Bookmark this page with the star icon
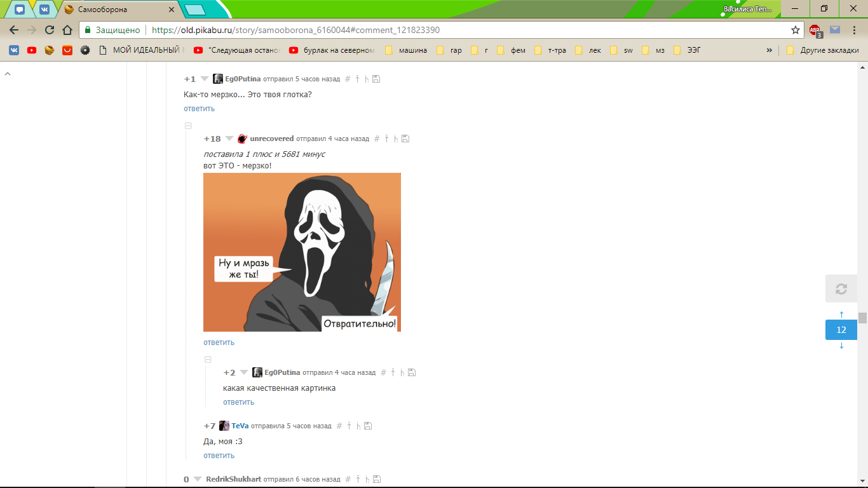Viewport: 868px width, 488px height. pos(795,30)
